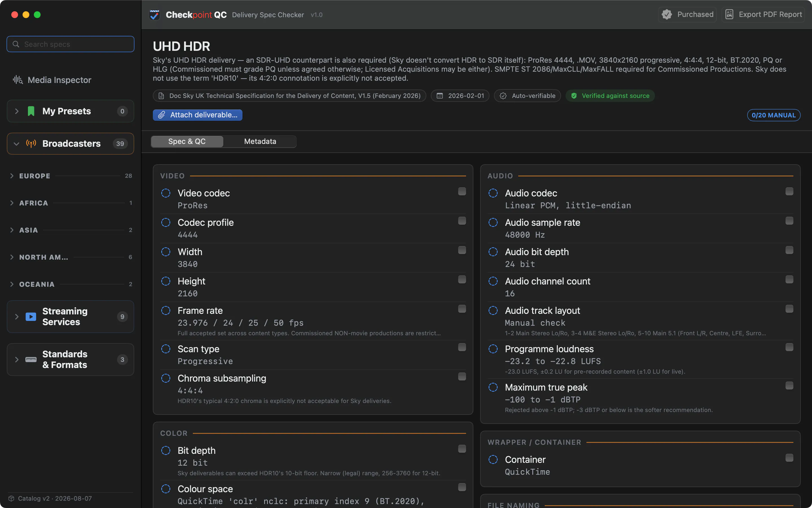Click the status circle beside Programme loudness

tap(493, 349)
